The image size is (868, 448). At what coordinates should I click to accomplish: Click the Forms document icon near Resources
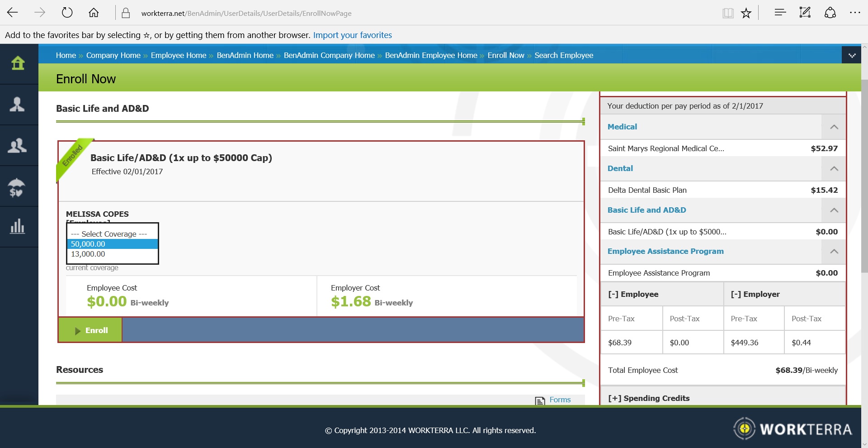(x=540, y=400)
